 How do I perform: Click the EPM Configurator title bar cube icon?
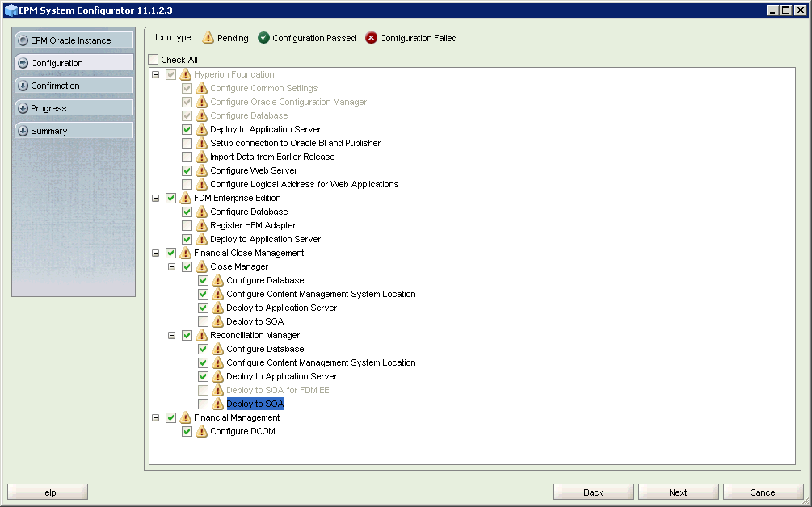(x=11, y=10)
